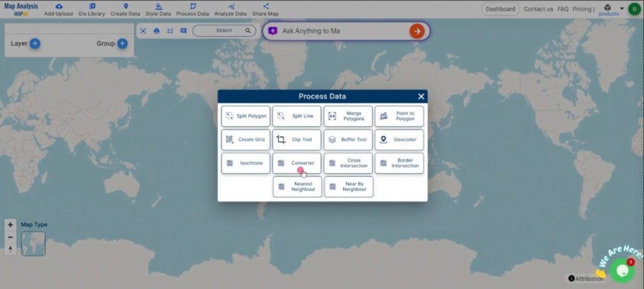Close the Process Data dialog

pyautogui.click(x=421, y=96)
